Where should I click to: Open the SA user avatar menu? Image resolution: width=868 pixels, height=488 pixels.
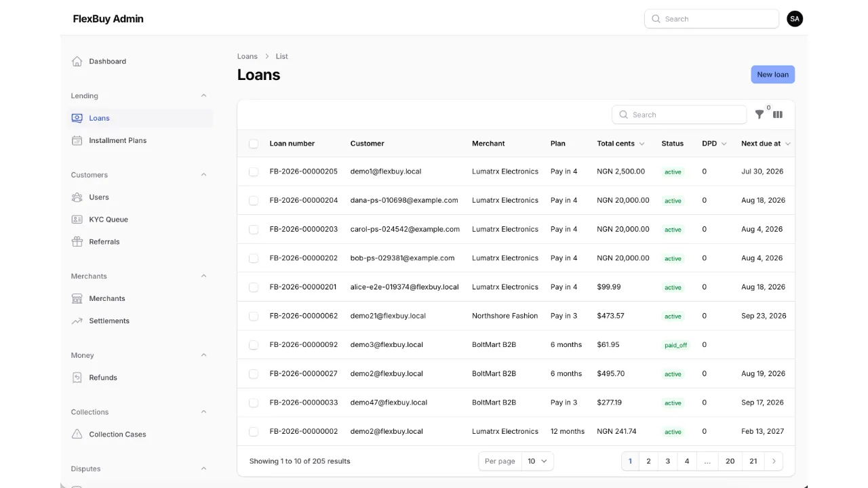coord(795,19)
